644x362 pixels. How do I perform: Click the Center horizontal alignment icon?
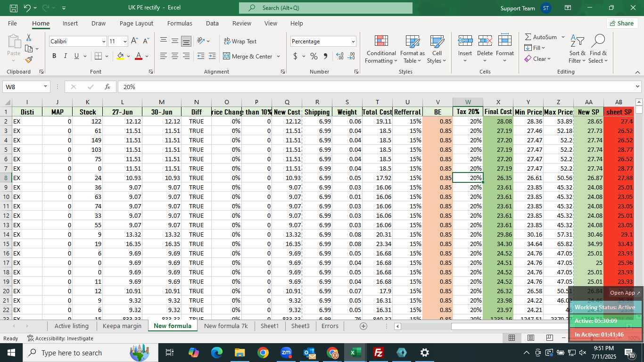pos(175,56)
